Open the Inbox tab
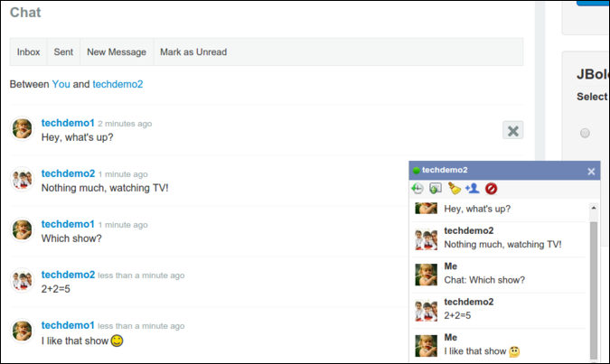This screenshot has height=364, width=610. click(28, 52)
